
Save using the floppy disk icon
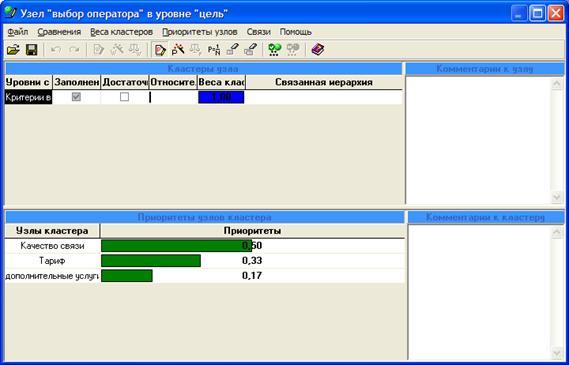[x=32, y=50]
